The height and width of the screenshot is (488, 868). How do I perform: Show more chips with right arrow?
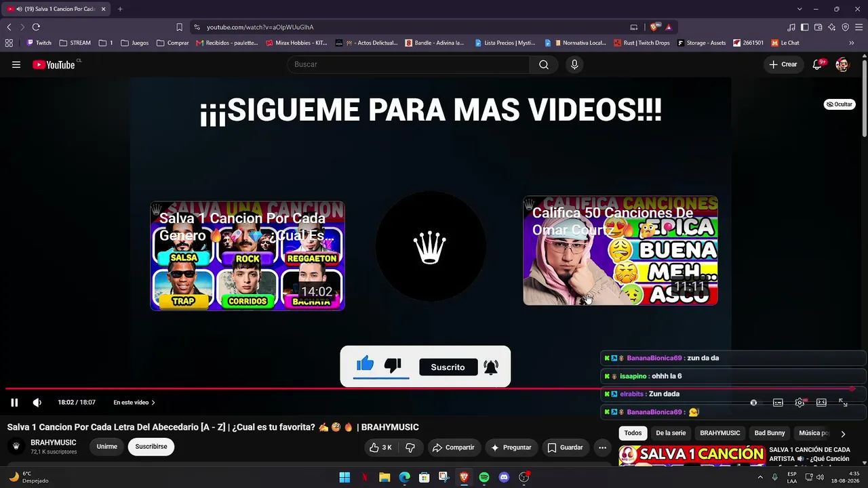click(843, 434)
